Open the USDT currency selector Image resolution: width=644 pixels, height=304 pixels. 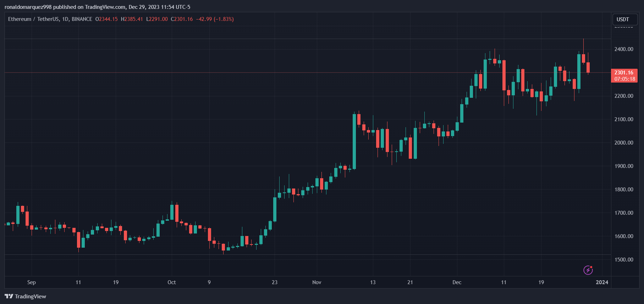point(625,19)
